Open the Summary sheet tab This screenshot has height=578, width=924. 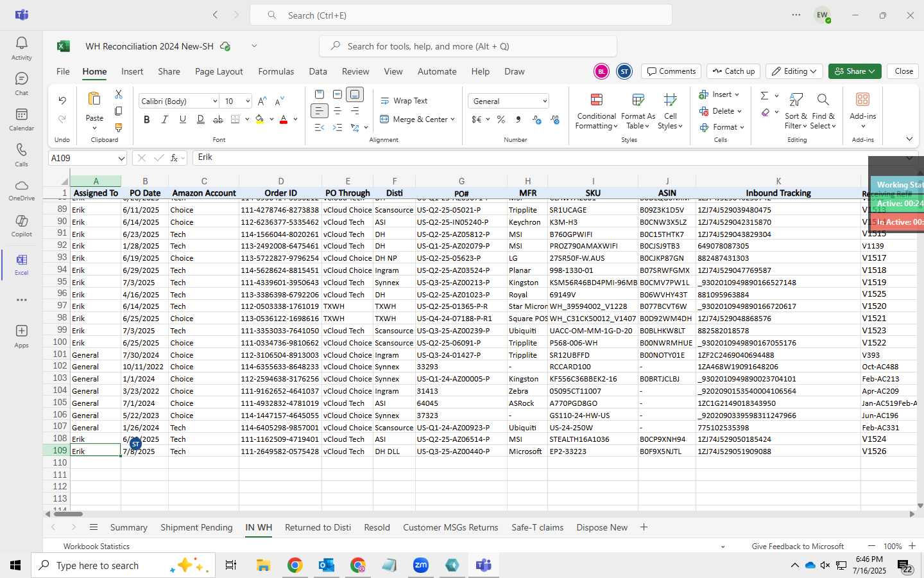coord(128,527)
